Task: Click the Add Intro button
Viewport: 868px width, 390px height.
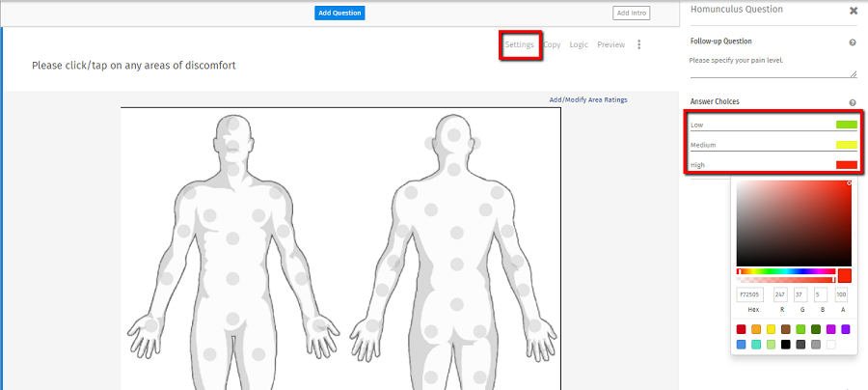Action: 631,13
